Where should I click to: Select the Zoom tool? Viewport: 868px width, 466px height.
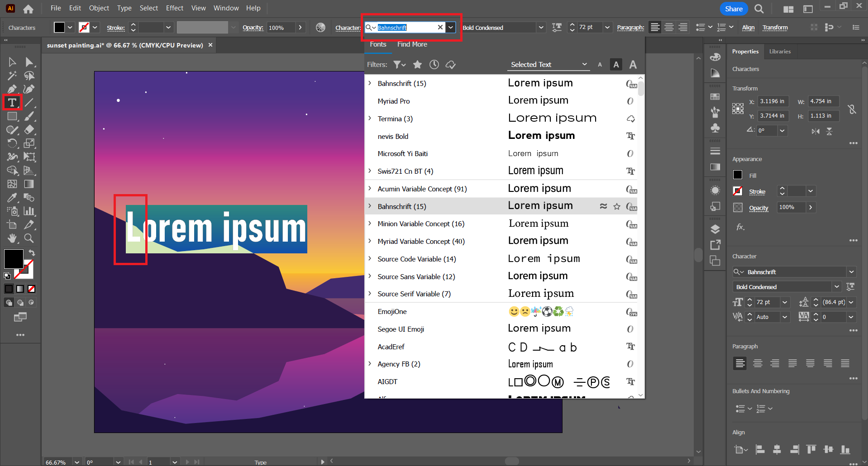[29, 238]
